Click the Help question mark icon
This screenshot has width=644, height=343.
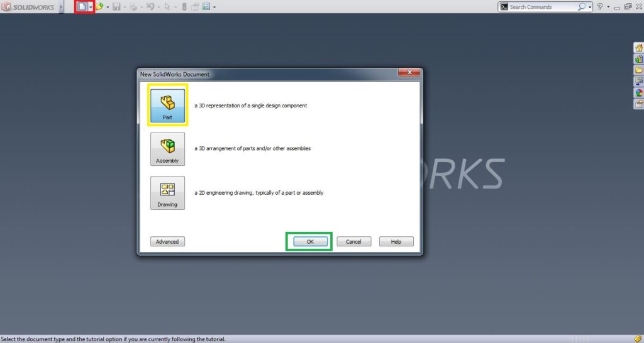tap(599, 6)
